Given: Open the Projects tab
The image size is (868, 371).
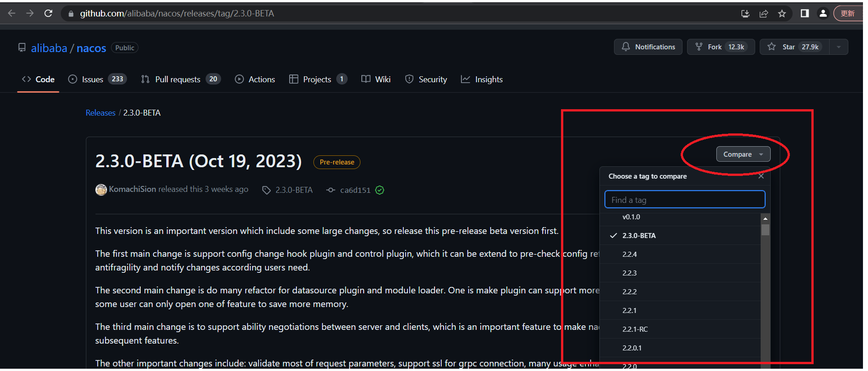Looking at the screenshot, I should point(318,79).
